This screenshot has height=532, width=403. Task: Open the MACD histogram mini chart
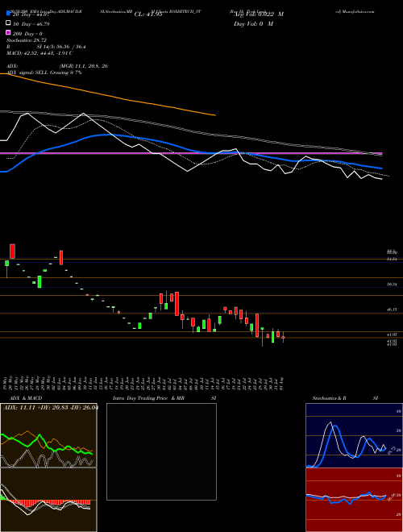click(48, 500)
